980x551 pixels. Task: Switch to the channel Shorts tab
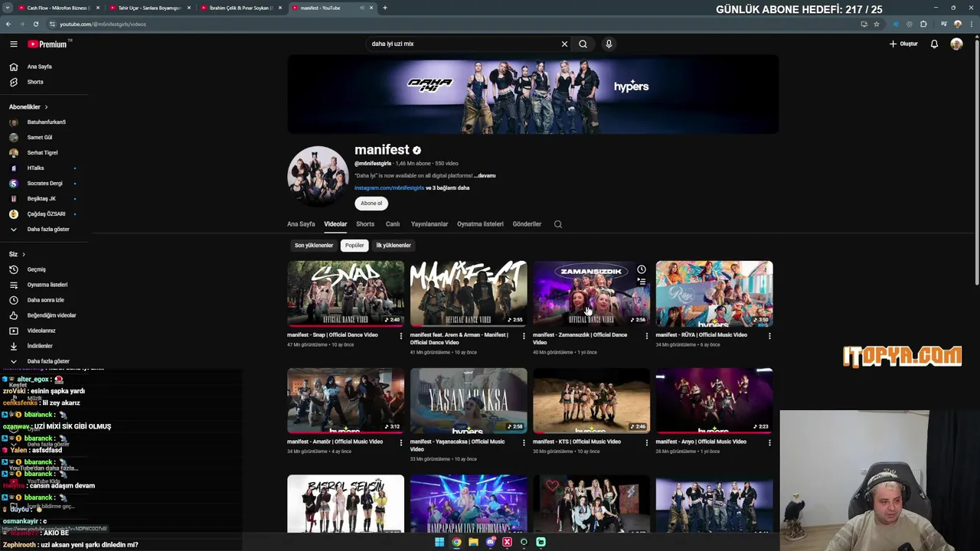[365, 224]
